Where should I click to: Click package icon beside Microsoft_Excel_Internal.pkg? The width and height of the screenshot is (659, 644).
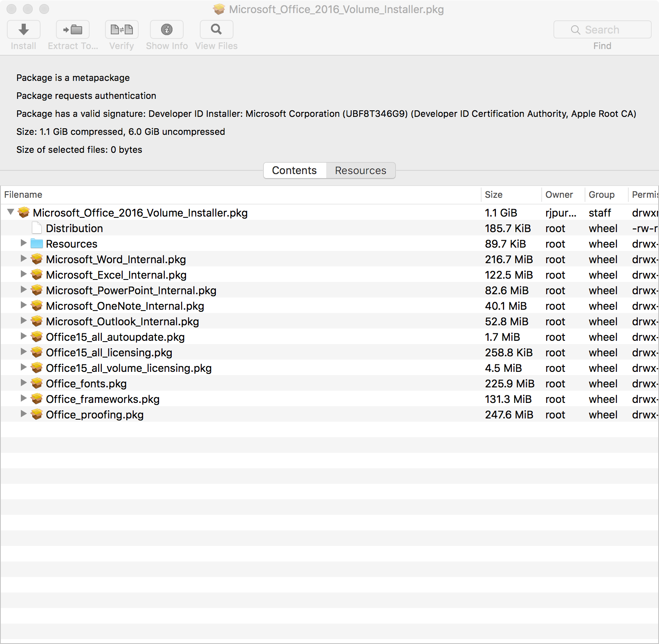37,275
